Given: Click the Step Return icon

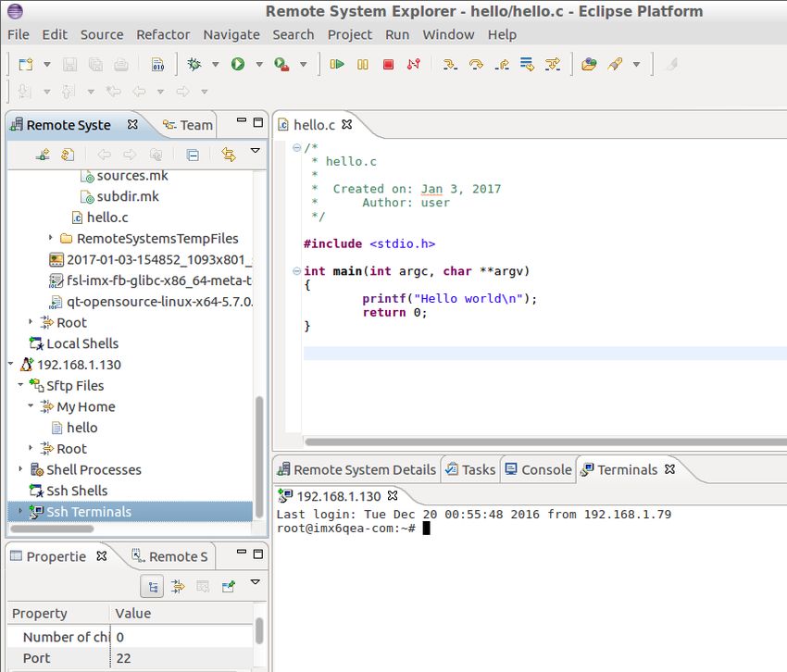Looking at the screenshot, I should tap(502, 64).
